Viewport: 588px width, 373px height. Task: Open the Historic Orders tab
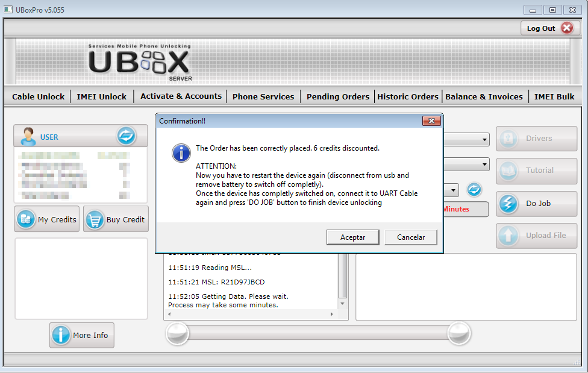click(408, 96)
